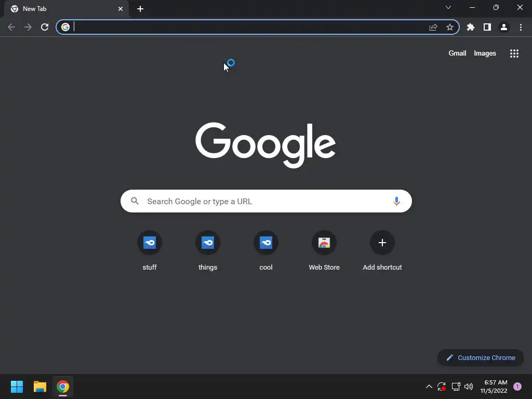The height and width of the screenshot is (399, 532).
Task: Click the Google logo
Action: pyautogui.click(x=265, y=145)
